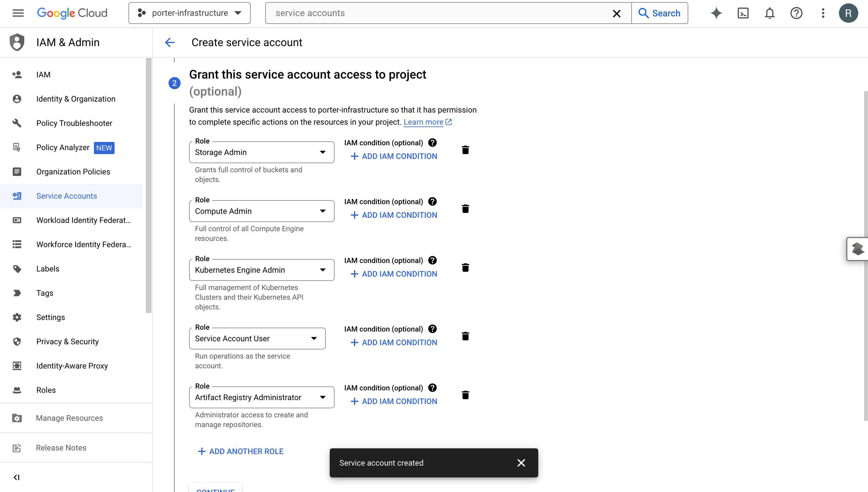Select Roles in the sidebar
This screenshot has height=492, width=868.
point(46,389)
